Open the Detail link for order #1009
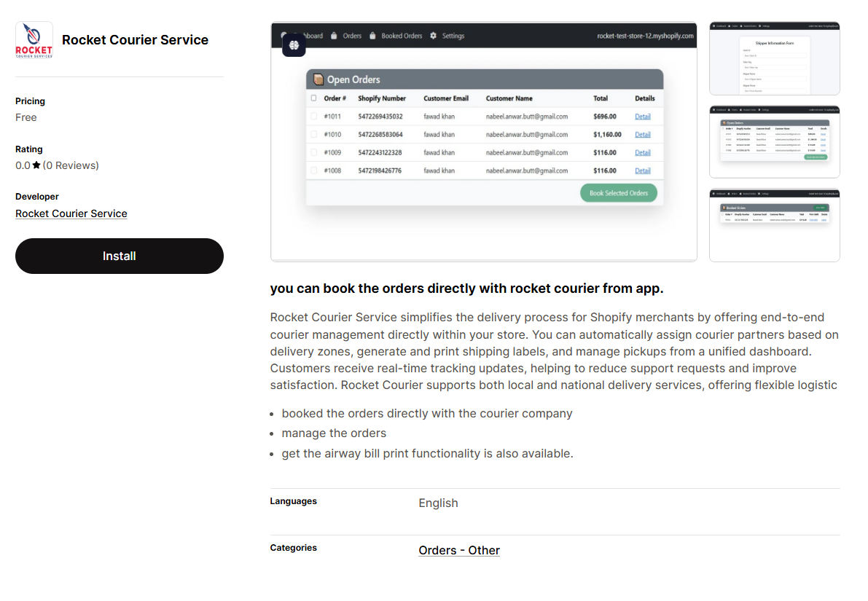This screenshot has height=601, width=868. point(643,153)
